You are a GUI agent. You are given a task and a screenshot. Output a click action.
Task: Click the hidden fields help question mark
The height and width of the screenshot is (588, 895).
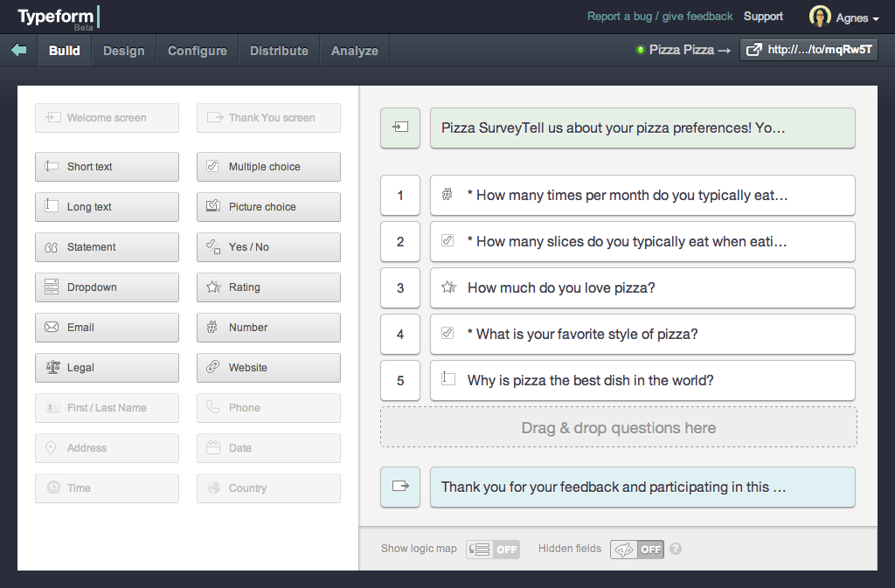tap(676, 549)
